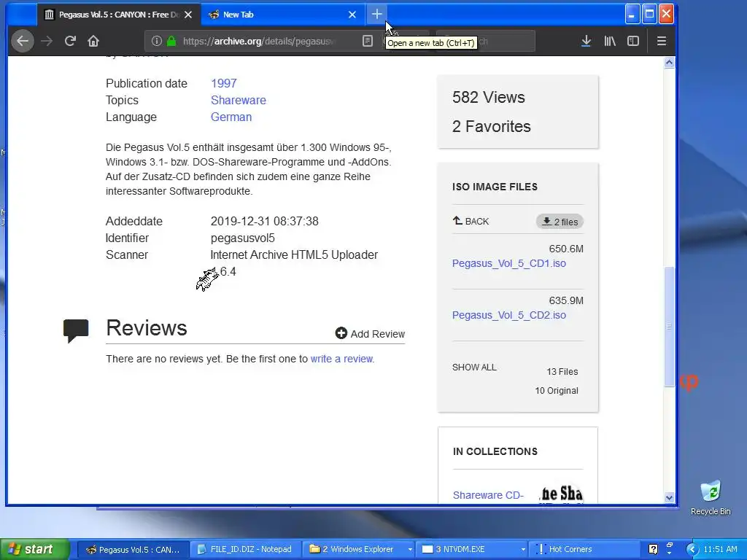Viewport: 747px width, 560px height.
Task: Show sidebars with the sidebar icon
Action: coord(633,41)
